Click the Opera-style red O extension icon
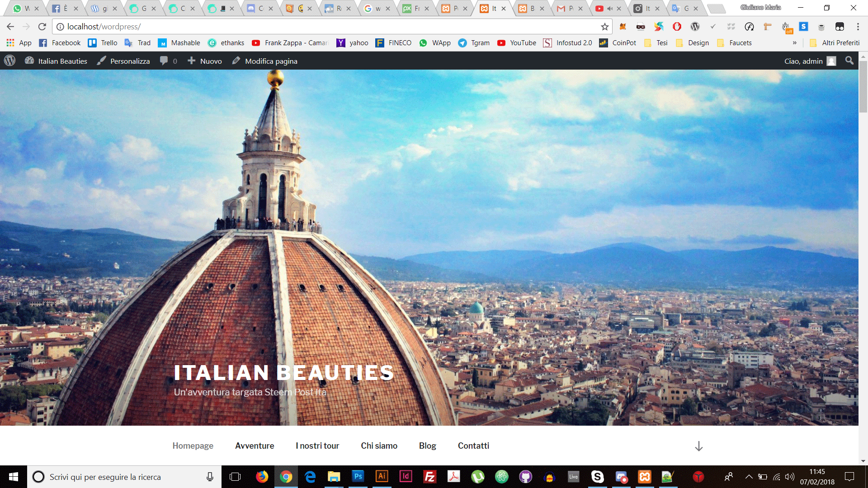The image size is (868, 488). pyautogui.click(x=677, y=27)
